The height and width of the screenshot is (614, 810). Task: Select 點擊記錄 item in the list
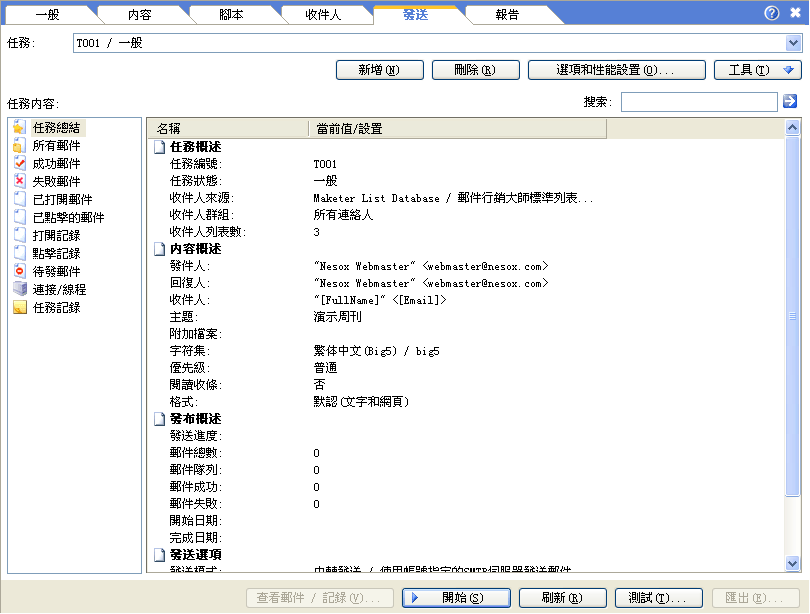tap(56, 254)
